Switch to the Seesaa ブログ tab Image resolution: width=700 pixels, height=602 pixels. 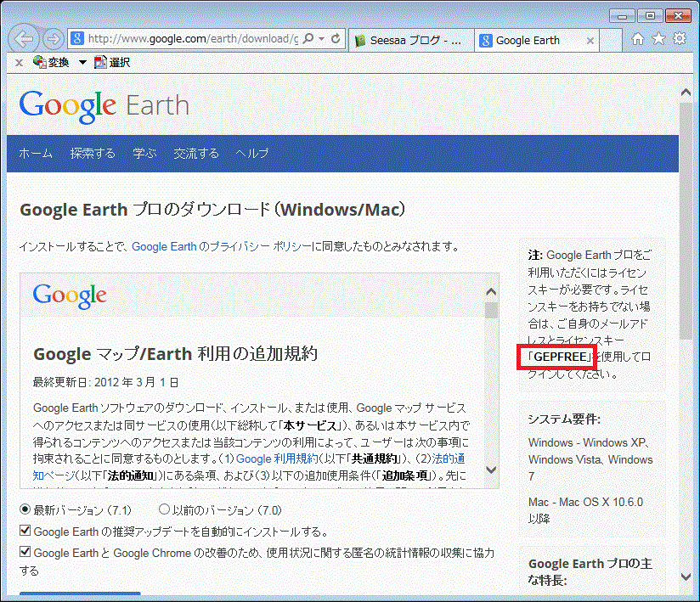click(409, 40)
